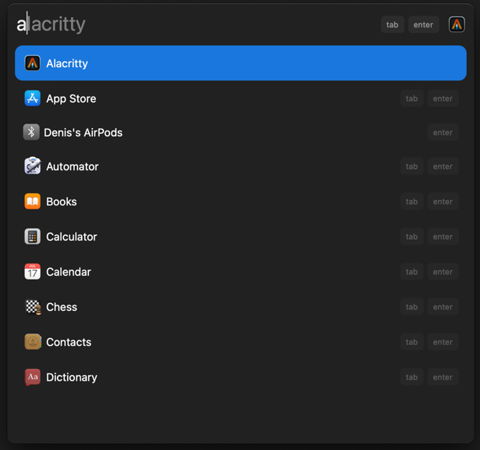Click the tab key hint in search bar
The image size is (480, 450).
(392, 25)
